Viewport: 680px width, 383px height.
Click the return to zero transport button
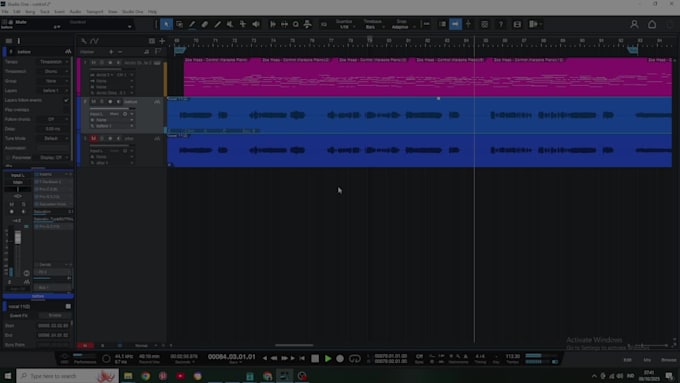pos(302,358)
